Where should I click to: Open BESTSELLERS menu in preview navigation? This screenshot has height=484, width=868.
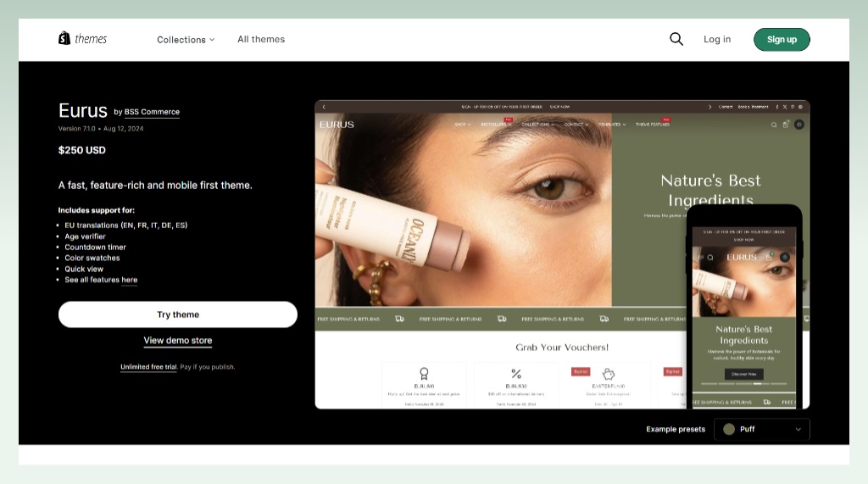pos(496,125)
